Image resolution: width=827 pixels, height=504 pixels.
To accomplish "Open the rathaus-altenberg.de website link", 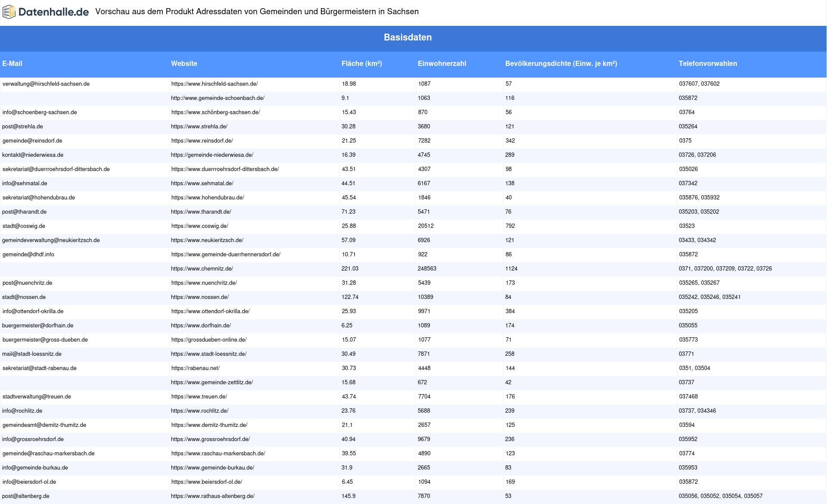I will tap(213, 496).
